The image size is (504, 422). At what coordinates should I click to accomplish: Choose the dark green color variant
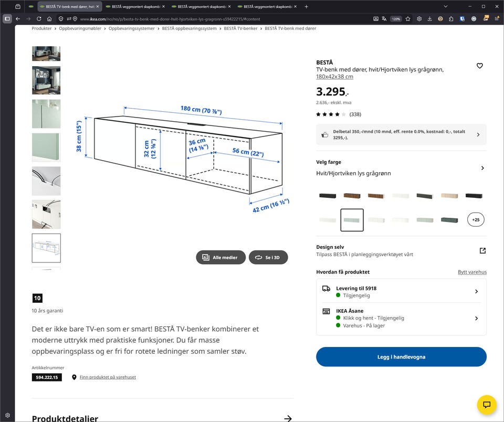point(449,220)
